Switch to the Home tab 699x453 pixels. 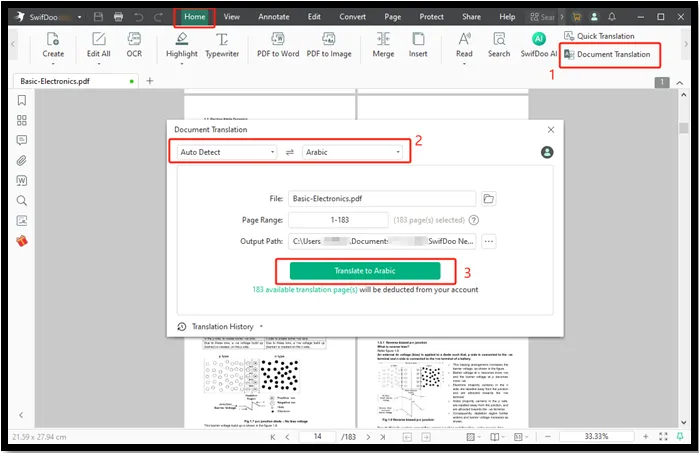click(195, 17)
